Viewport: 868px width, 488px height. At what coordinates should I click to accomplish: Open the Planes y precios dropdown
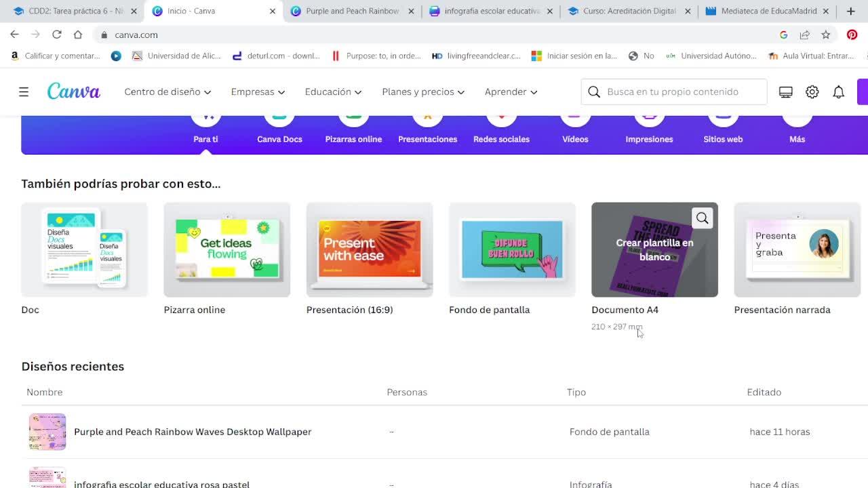click(x=423, y=91)
